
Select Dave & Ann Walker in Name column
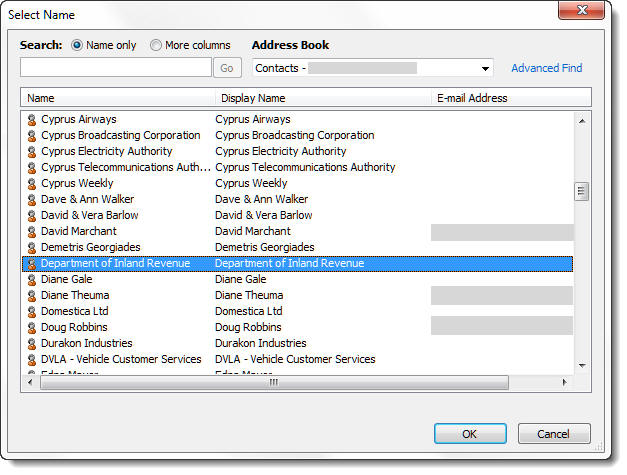click(88, 199)
